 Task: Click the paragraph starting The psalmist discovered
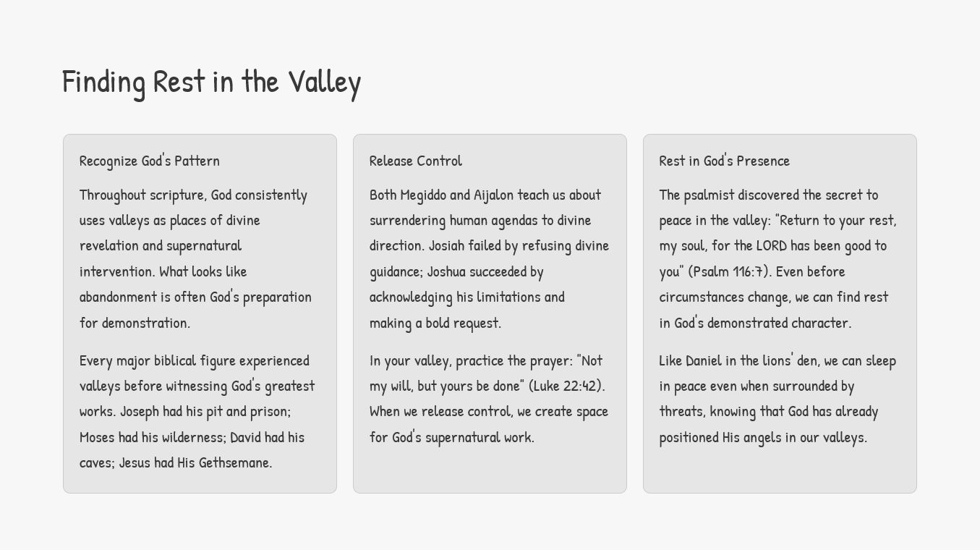tap(777, 258)
